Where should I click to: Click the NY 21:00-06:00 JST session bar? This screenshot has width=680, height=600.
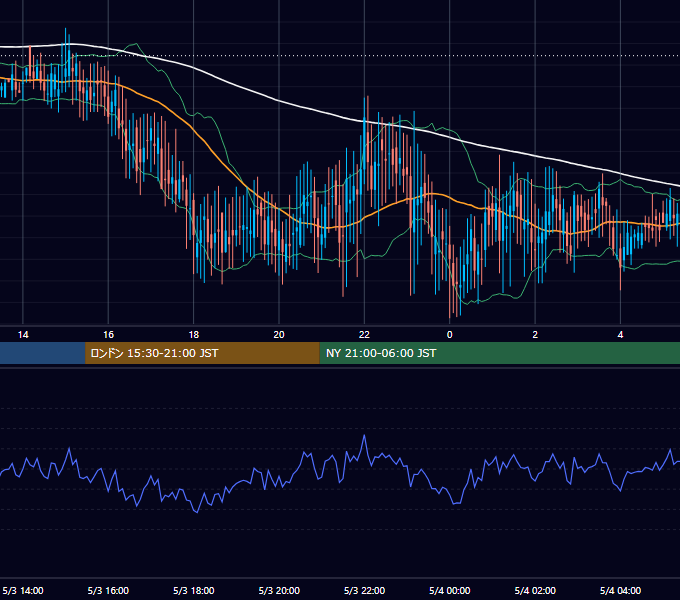[x=500, y=353]
